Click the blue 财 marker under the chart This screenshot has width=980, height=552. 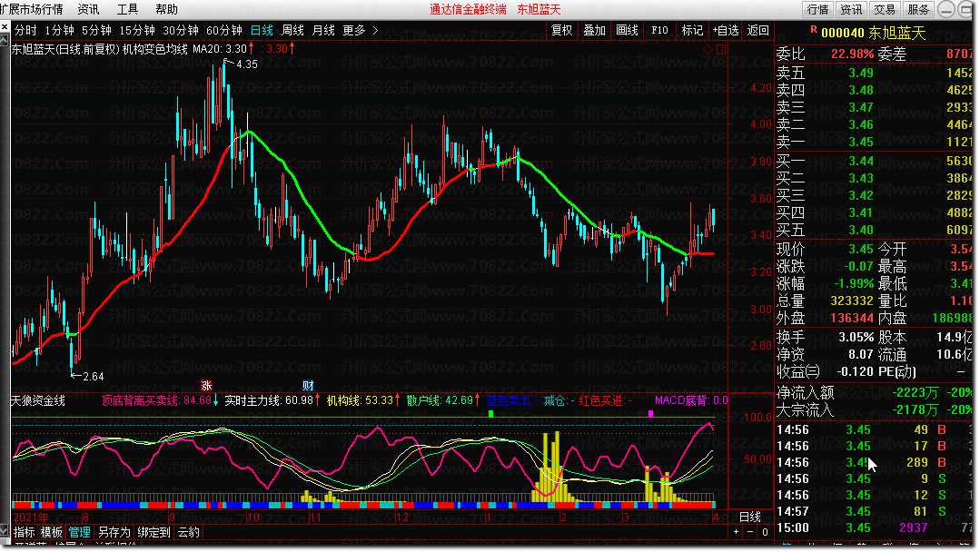[x=308, y=386]
